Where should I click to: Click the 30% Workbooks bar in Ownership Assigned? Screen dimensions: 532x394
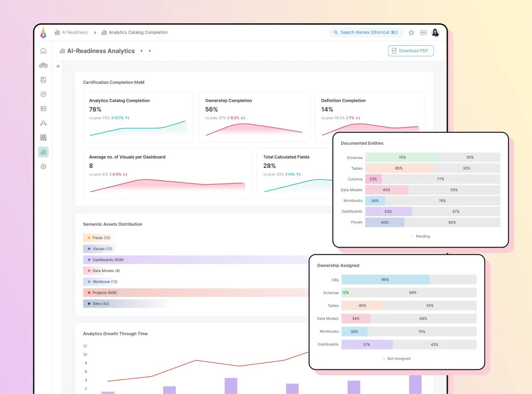coord(355,332)
